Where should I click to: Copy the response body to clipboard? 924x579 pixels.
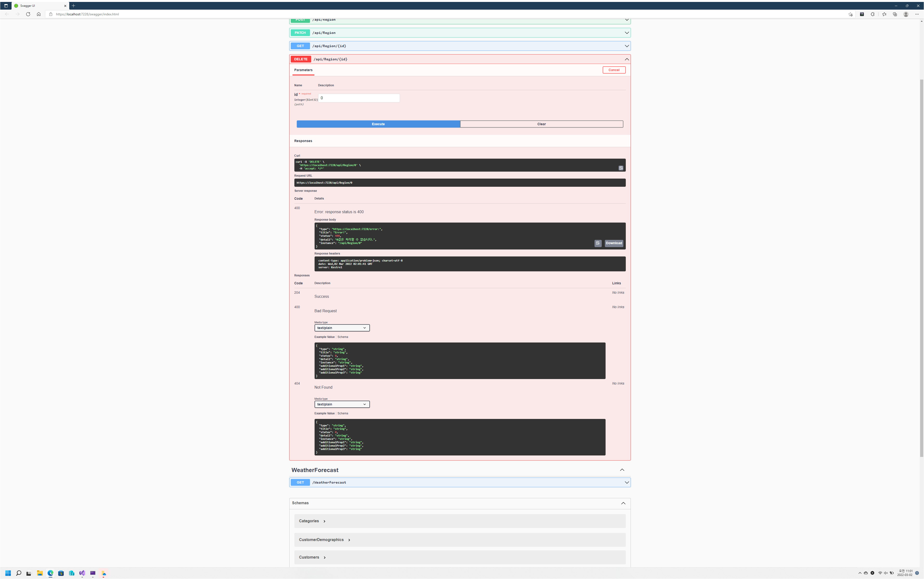coord(598,243)
